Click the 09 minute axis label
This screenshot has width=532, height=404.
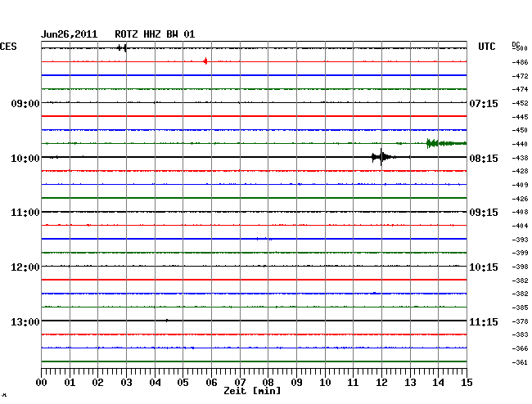click(296, 382)
